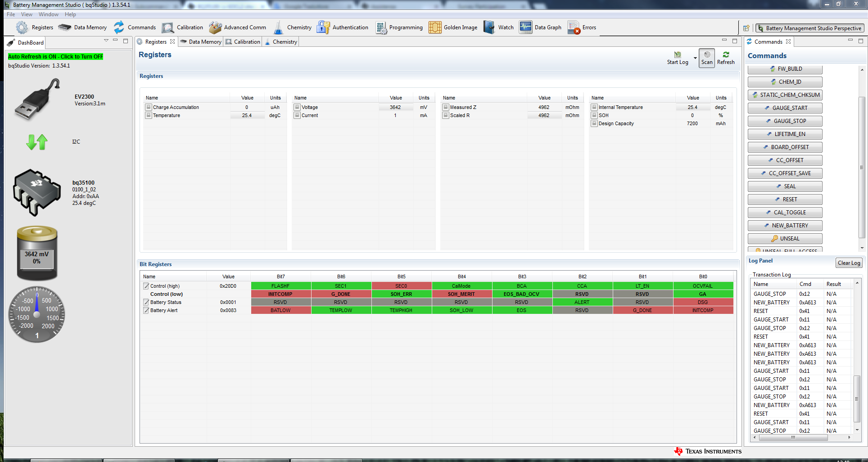The width and height of the screenshot is (868, 462).
Task: Toggle Temperature register checkbox
Action: coord(148,115)
